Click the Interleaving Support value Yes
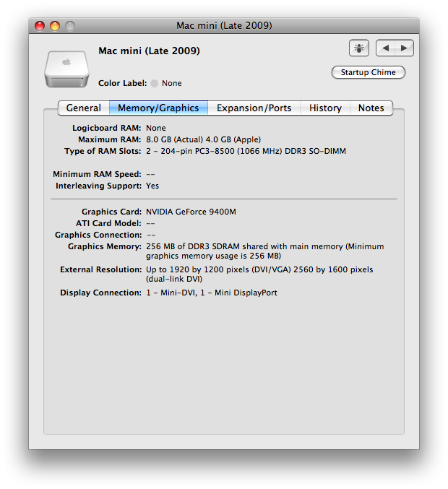Image resolution: width=448 pixels, height=489 pixels. tap(152, 186)
